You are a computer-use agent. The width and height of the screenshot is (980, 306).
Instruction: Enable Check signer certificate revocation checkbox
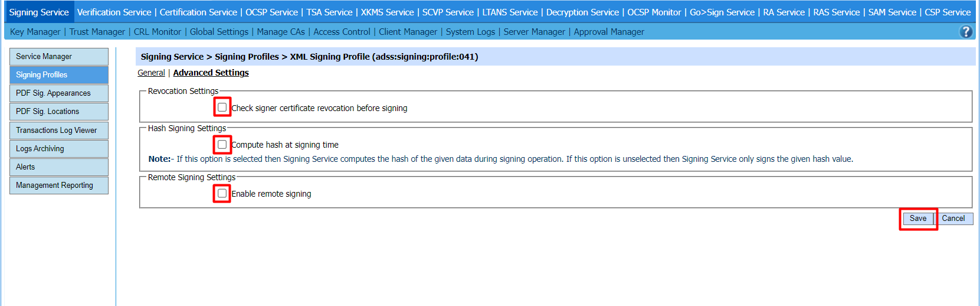(222, 108)
